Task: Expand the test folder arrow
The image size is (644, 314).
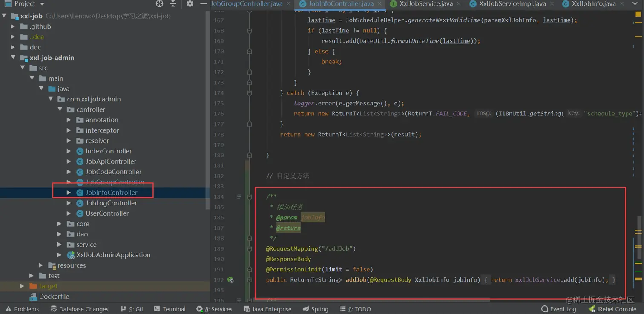Action: (32, 276)
